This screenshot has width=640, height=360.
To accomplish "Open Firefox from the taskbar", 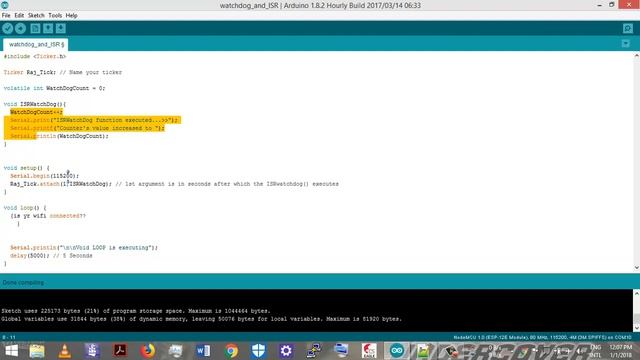I will point(148,351).
